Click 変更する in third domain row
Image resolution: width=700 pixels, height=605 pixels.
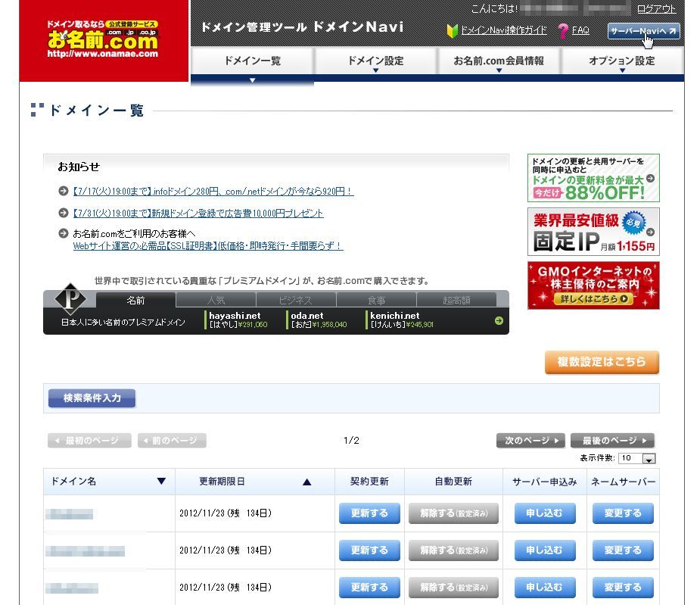[623, 588]
